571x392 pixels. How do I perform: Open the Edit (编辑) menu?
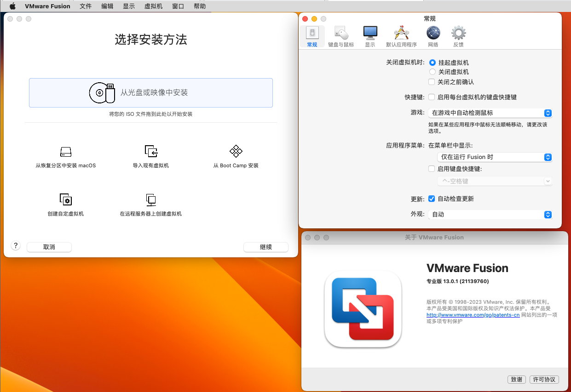click(107, 6)
